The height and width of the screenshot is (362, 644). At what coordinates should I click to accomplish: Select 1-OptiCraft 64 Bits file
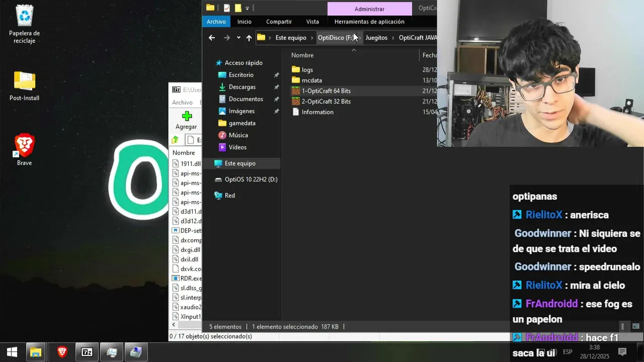(326, 91)
